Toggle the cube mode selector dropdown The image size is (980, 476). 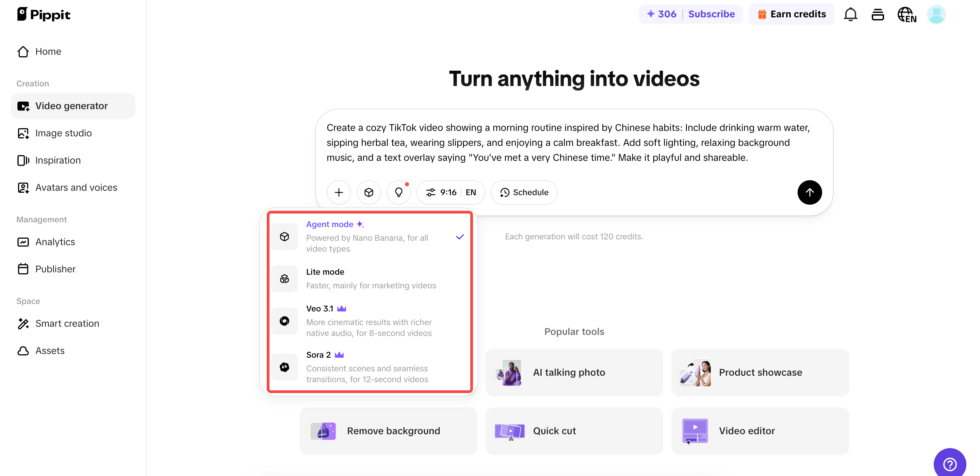coord(369,192)
